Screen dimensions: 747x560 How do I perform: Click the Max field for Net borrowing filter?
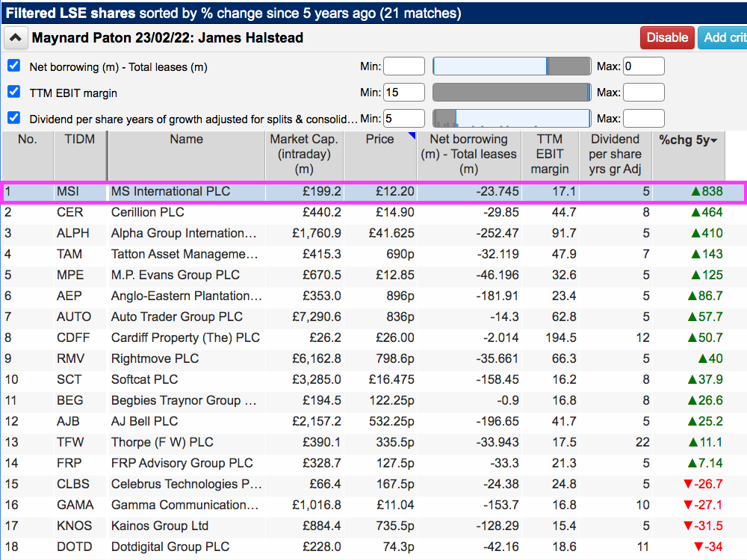tap(644, 66)
